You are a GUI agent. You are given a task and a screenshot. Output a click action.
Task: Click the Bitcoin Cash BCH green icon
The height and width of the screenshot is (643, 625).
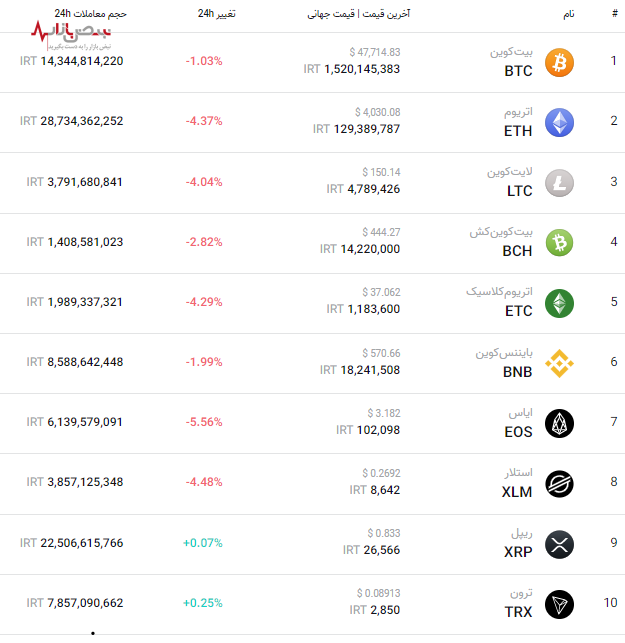click(x=560, y=243)
